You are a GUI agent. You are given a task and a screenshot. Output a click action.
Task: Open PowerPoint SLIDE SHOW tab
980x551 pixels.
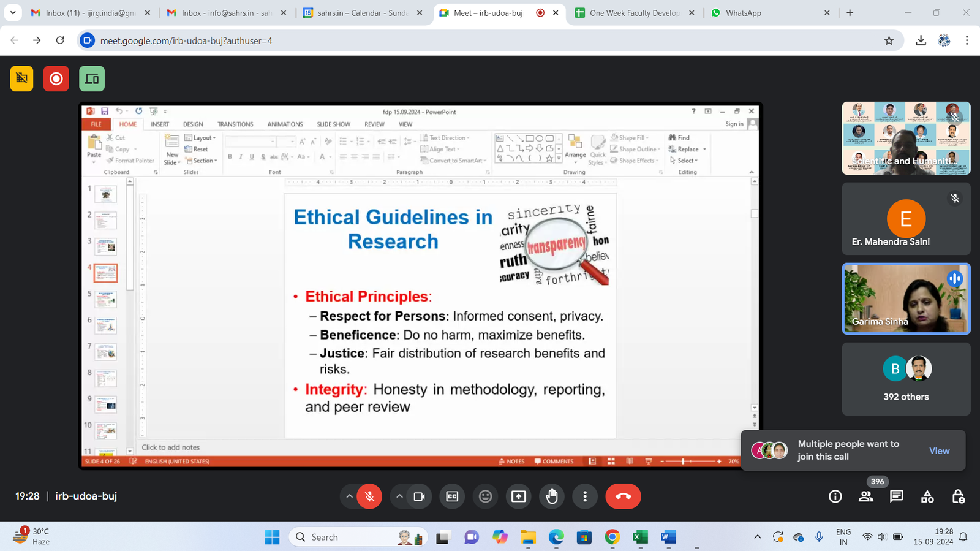point(334,124)
